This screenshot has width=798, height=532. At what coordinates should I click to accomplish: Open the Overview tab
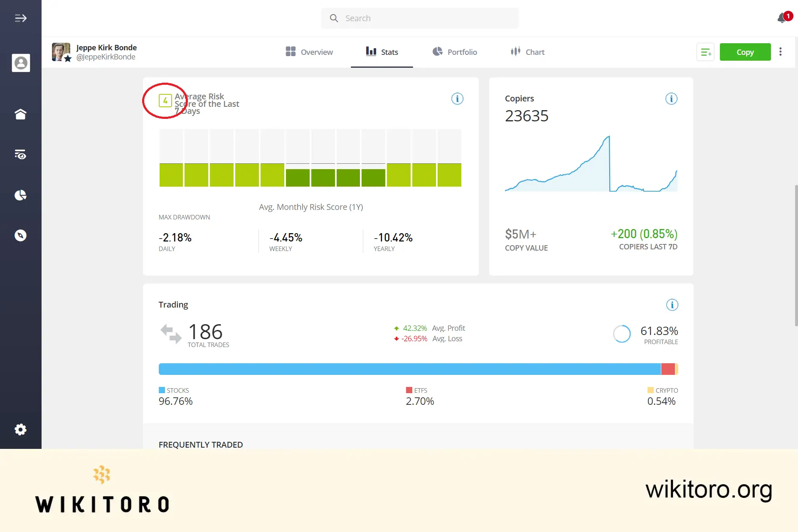click(309, 52)
